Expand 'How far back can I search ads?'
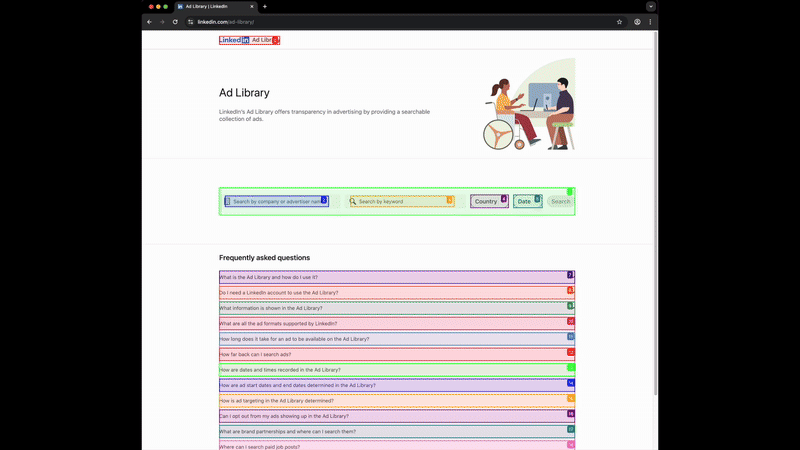Screen dimensions: 800x450 [397, 354]
